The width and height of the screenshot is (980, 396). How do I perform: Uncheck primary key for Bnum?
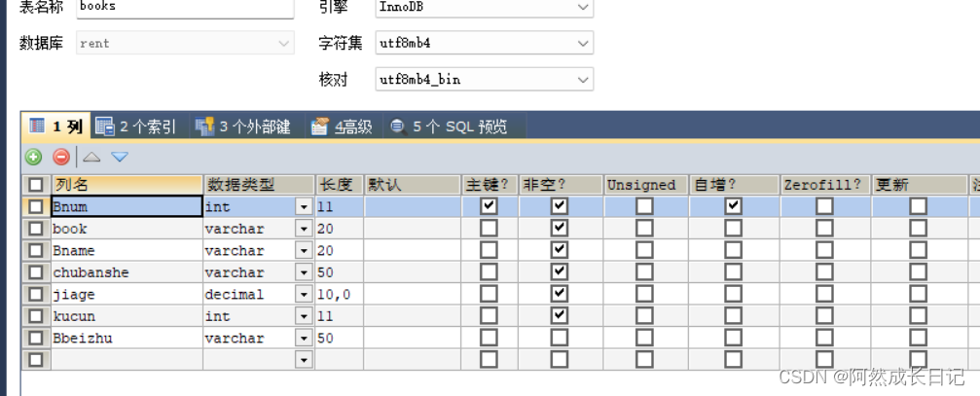[x=489, y=206]
